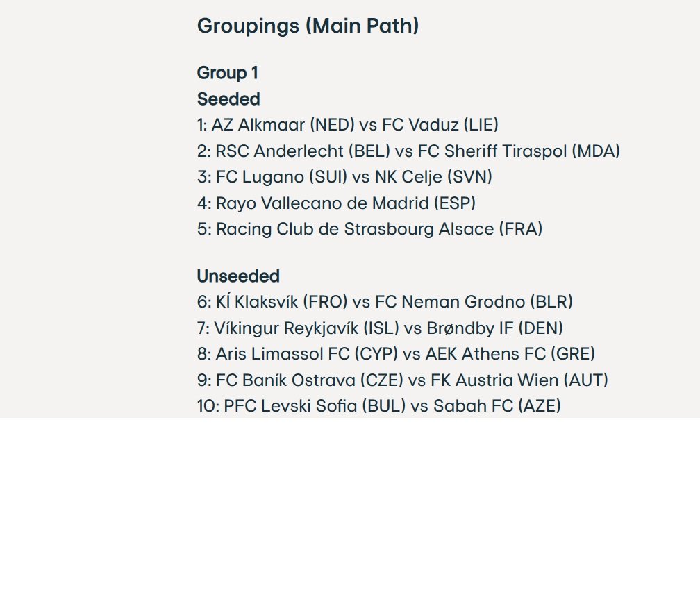Viewport: 700px width, 597px height.
Task: Click the NK Celje (SVN) text
Action: click(433, 177)
